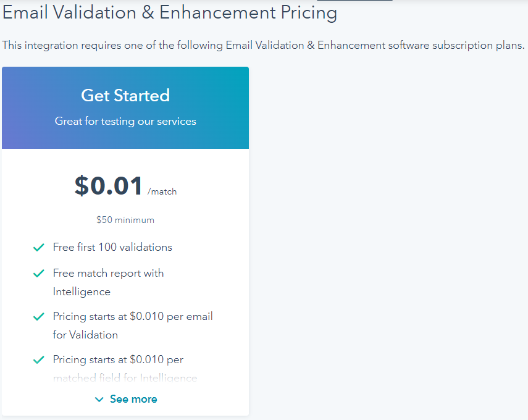The width and height of the screenshot is (528, 420).
Task: Click the Pricing starts at $0.010 per email line
Action: (x=133, y=316)
